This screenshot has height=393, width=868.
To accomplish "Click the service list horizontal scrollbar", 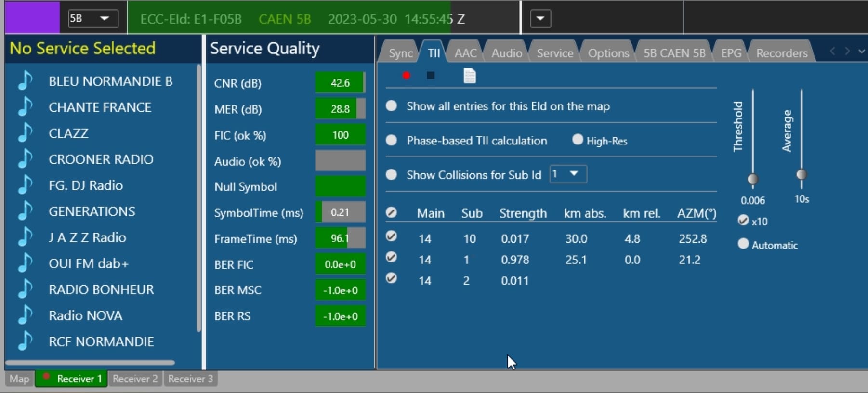I will pyautogui.click(x=90, y=362).
